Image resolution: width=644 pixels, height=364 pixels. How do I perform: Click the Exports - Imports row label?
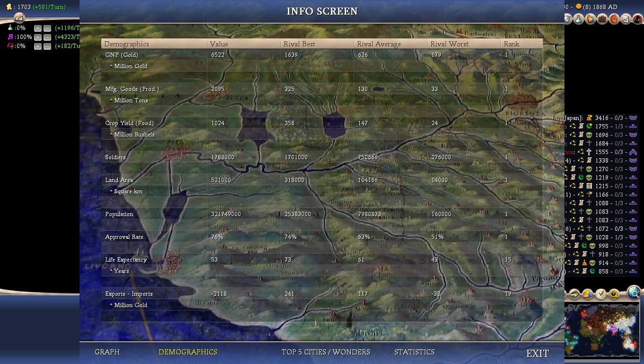point(129,294)
